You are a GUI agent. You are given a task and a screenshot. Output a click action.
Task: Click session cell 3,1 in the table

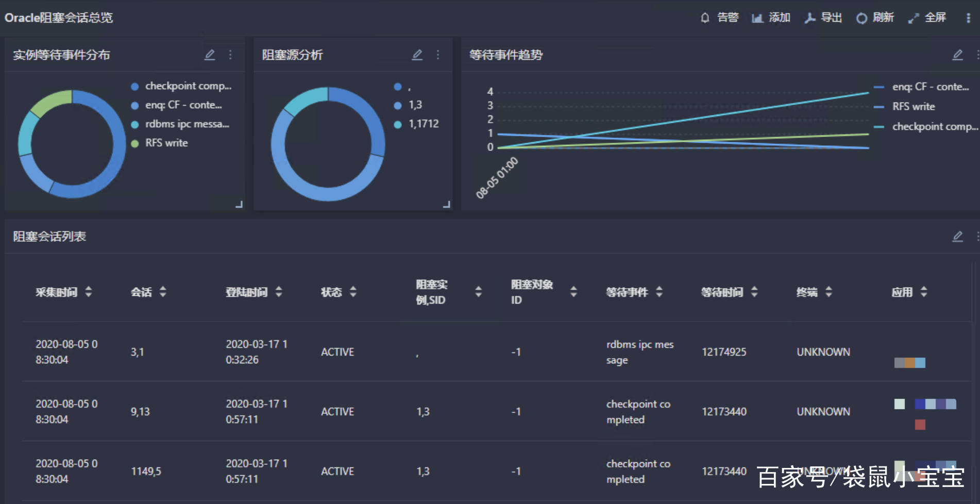137,352
